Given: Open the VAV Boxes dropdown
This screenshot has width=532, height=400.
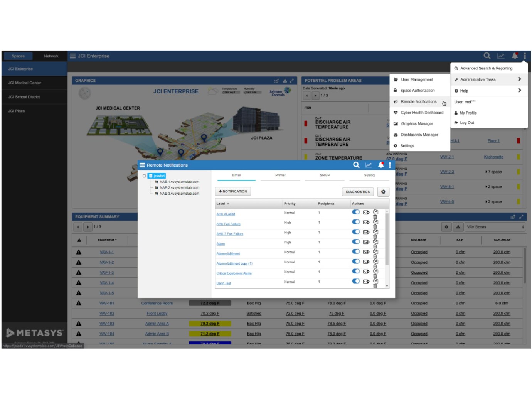Looking at the screenshot, I should coord(495,227).
